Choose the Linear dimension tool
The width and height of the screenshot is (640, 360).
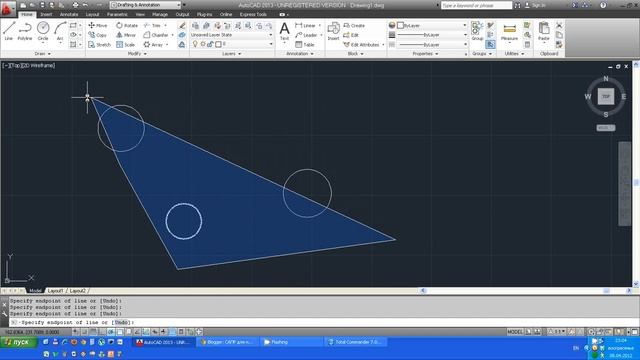305,25
